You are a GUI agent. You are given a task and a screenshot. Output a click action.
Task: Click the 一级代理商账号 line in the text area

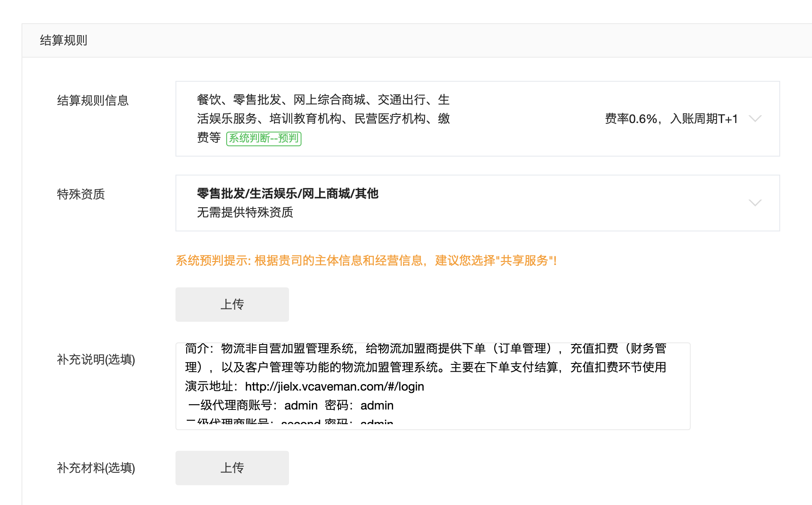pyautogui.click(x=291, y=406)
